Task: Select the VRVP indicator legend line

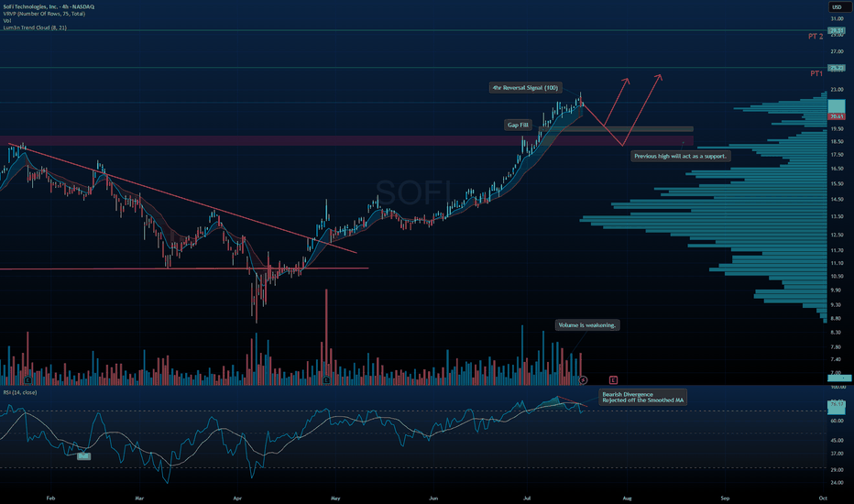Action: tap(44, 14)
